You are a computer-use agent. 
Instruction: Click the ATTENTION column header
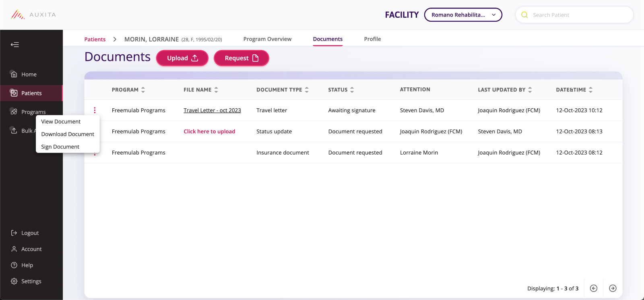coord(415,89)
